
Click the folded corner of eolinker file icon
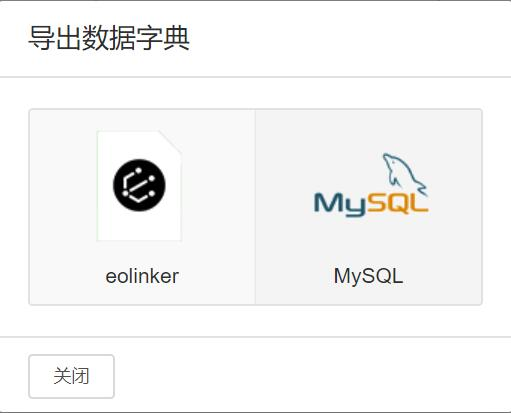(171, 142)
